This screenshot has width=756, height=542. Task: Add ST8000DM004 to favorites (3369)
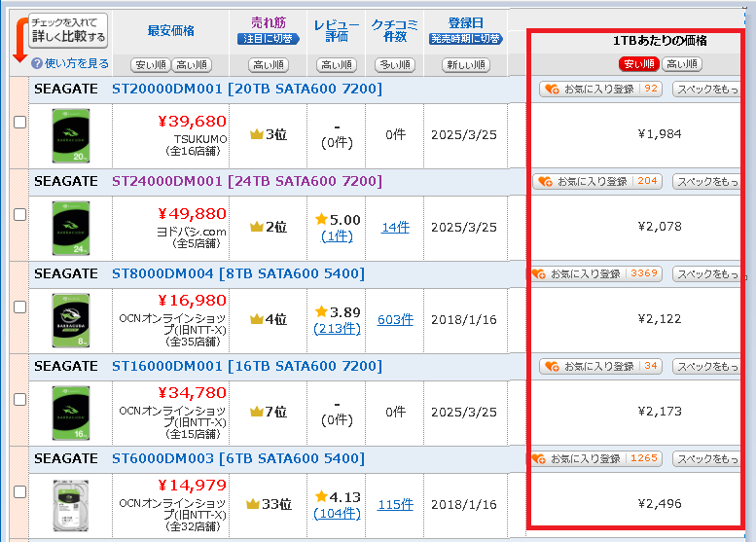(596, 273)
